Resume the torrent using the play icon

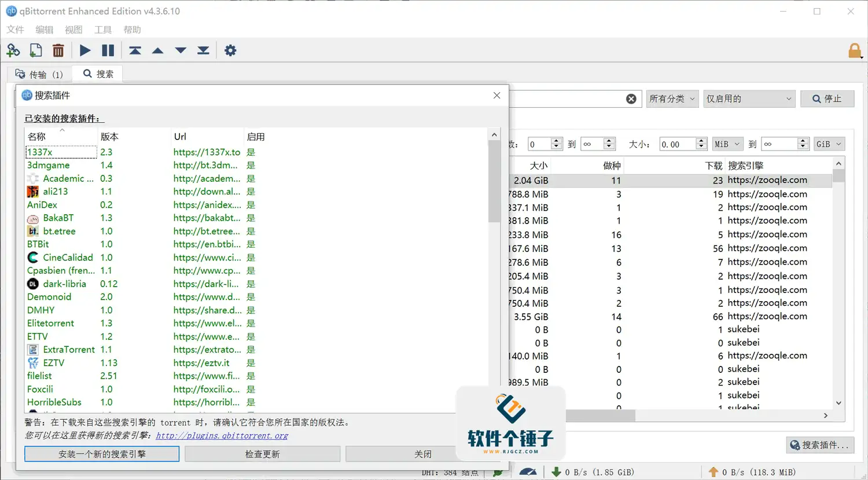84,50
